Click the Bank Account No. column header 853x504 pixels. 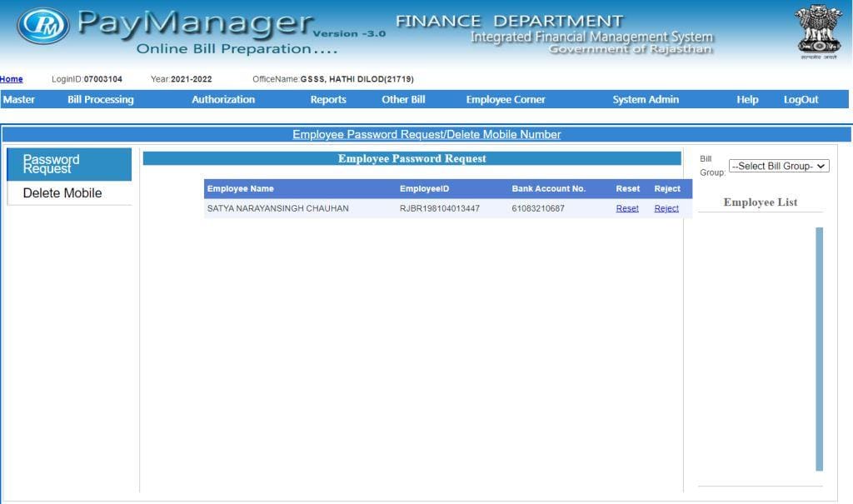pyautogui.click(x=548, y=189)
